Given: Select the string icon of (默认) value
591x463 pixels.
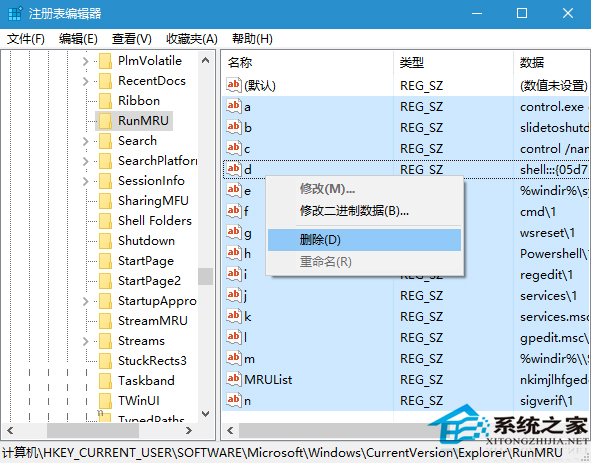Looking at the screenshot, I should click(x=234, y=85).
